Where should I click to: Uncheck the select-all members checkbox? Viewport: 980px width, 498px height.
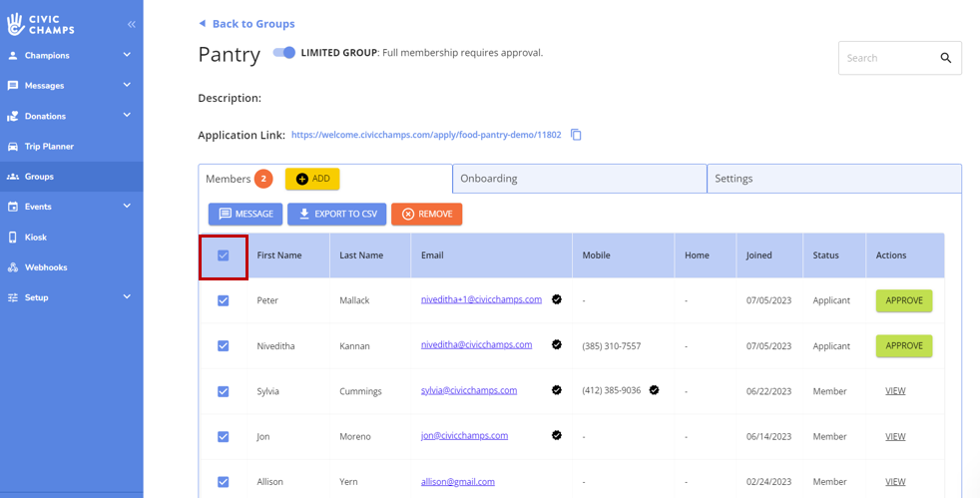[x=224, y=255]
